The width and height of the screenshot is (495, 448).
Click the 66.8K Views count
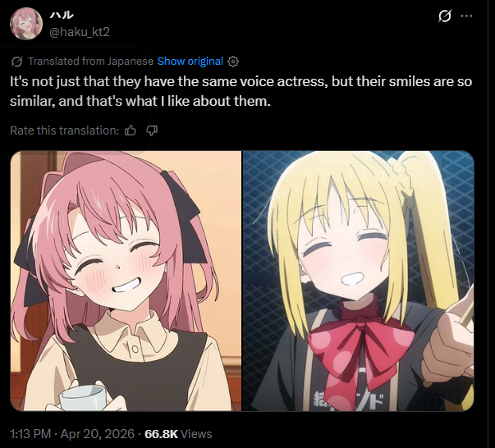point(178,434)
